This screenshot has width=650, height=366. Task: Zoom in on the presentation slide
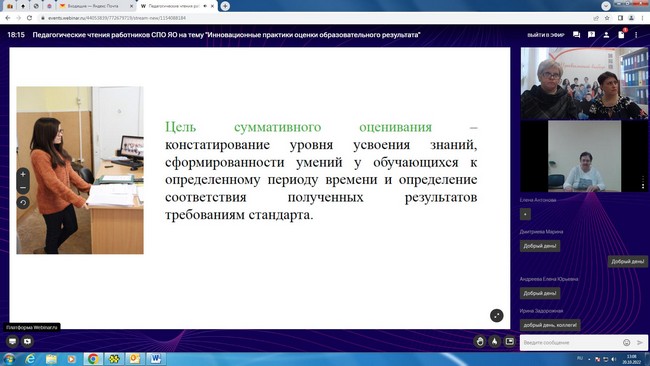23,175
